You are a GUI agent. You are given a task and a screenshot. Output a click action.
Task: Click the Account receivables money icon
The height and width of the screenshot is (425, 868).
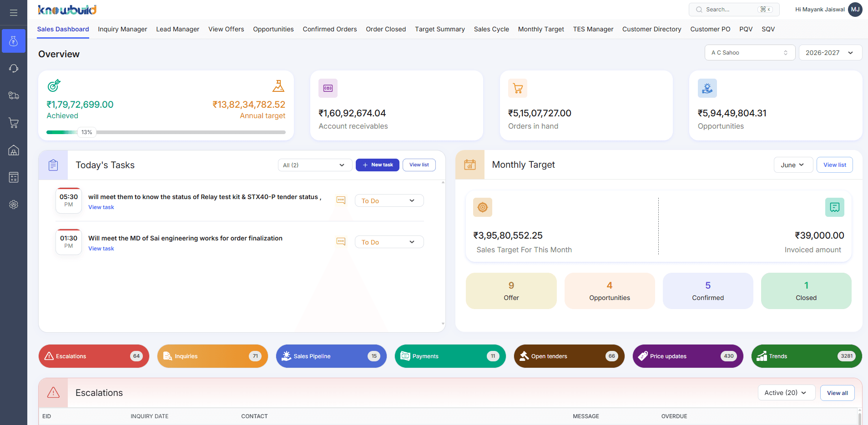328,88
